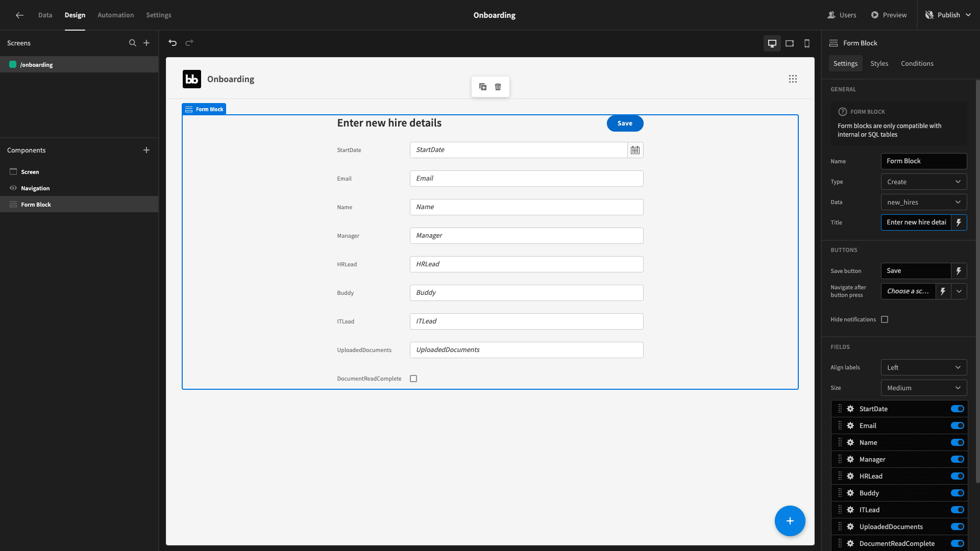Open Title field binding lightning icon
The width and height of the screenshot is (980, 551).
coord(959,222)
